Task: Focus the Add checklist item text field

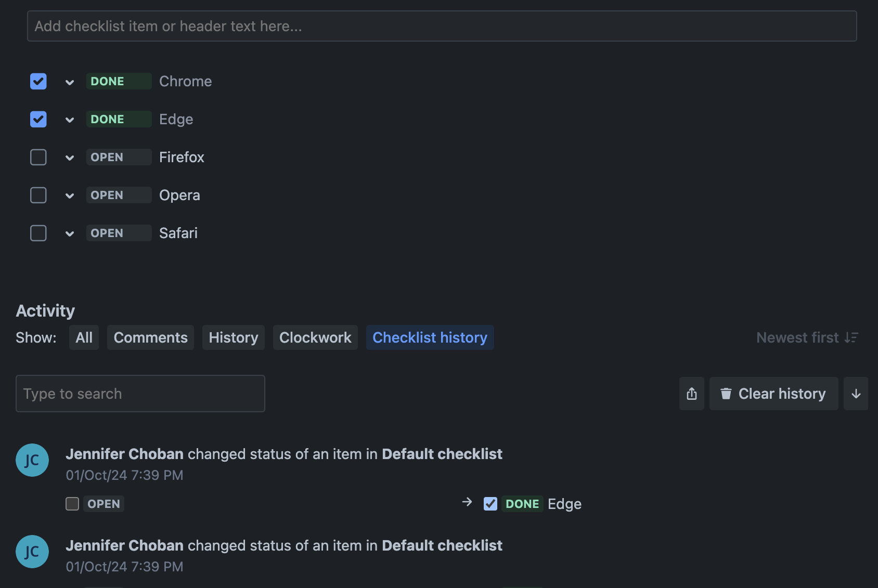Action: (x=442, y=26)
